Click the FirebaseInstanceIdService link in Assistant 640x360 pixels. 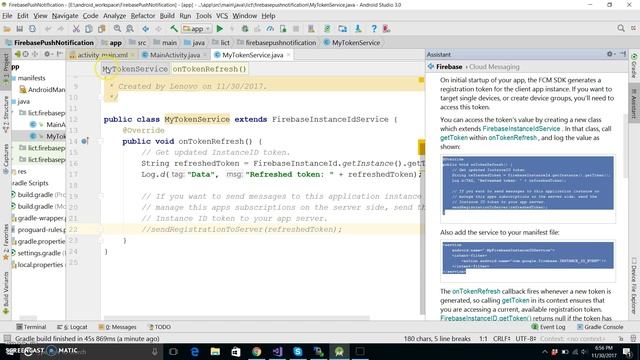521,129
